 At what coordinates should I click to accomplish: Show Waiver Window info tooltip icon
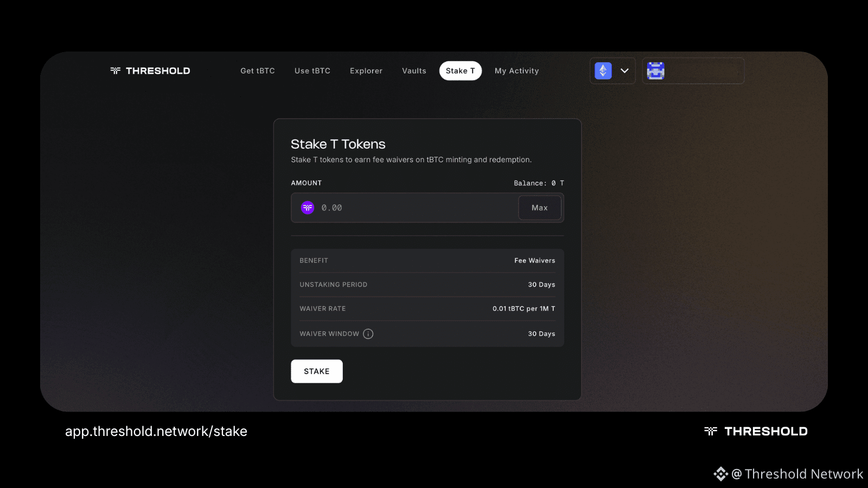[x=368, y=334]
